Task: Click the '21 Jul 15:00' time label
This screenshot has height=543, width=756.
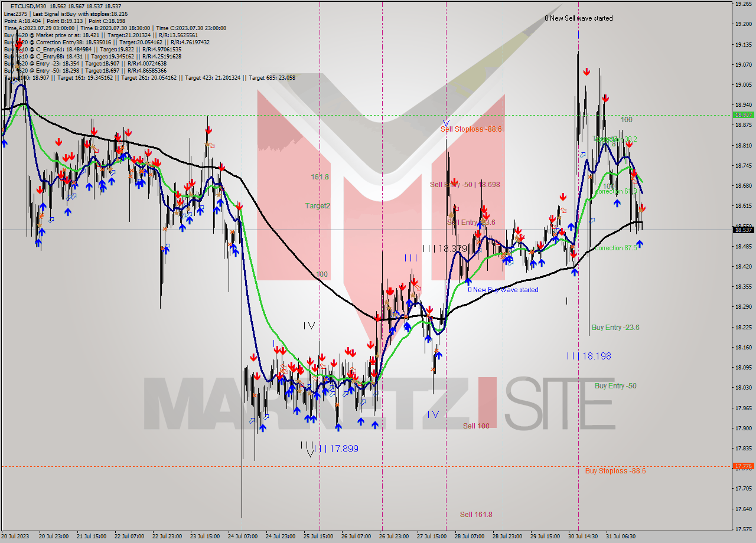Action: pos(90,537)
